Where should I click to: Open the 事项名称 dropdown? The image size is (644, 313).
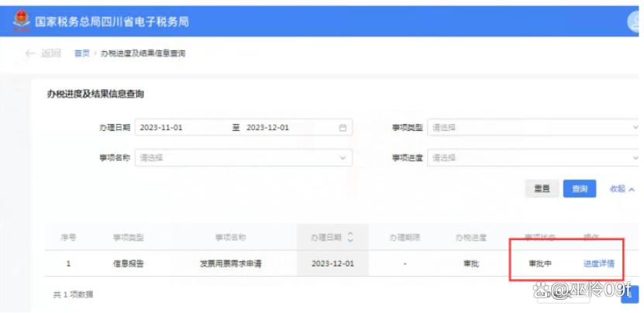(243, 158)
